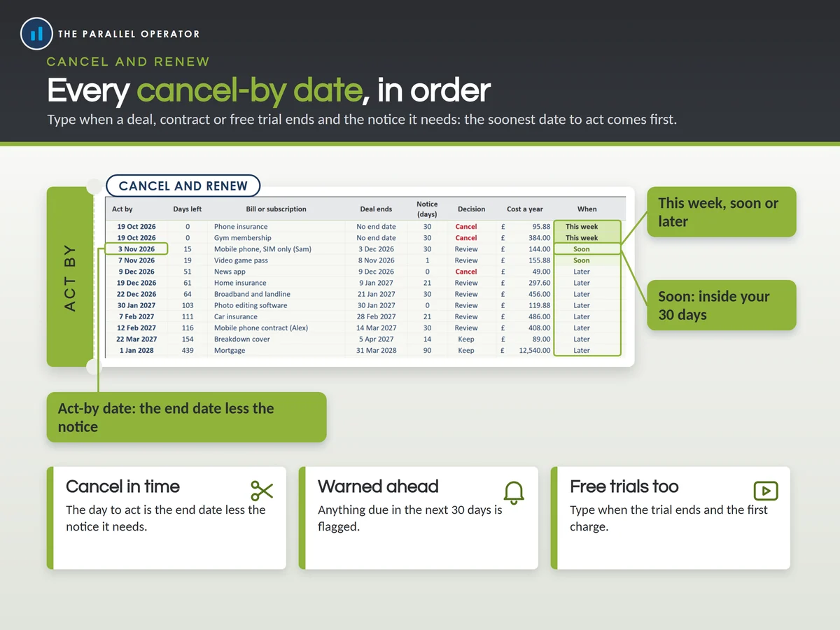The width and height of the screenshot is (840, 630).
Task: Click the 'Days left' column header
Action: pyautogui.click(x=188, y=209)
